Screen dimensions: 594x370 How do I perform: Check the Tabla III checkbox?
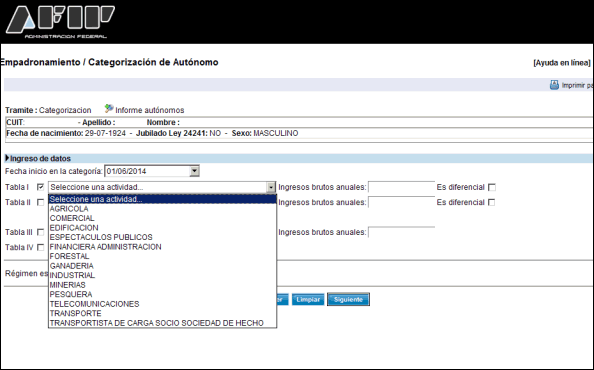pyautogui.click(x=41, y=232)
